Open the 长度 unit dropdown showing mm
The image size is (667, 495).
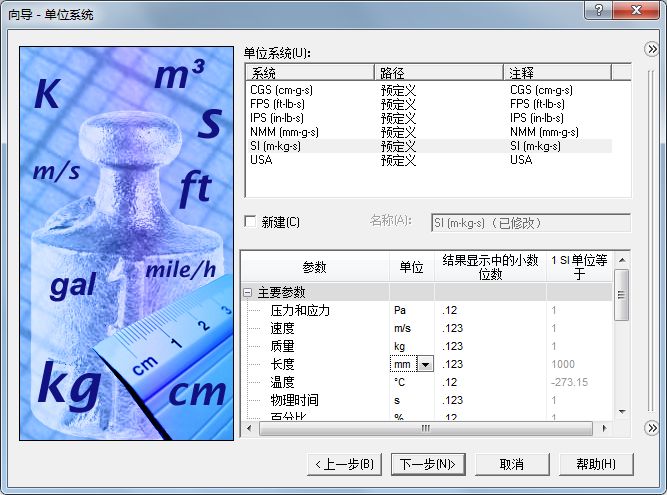(x=425, y=365)
